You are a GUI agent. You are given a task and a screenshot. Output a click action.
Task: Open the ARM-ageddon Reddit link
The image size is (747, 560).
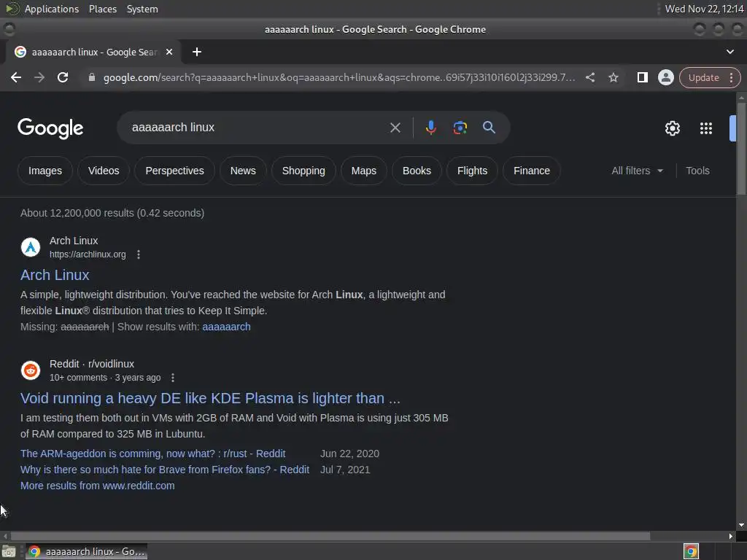[153, 454]
